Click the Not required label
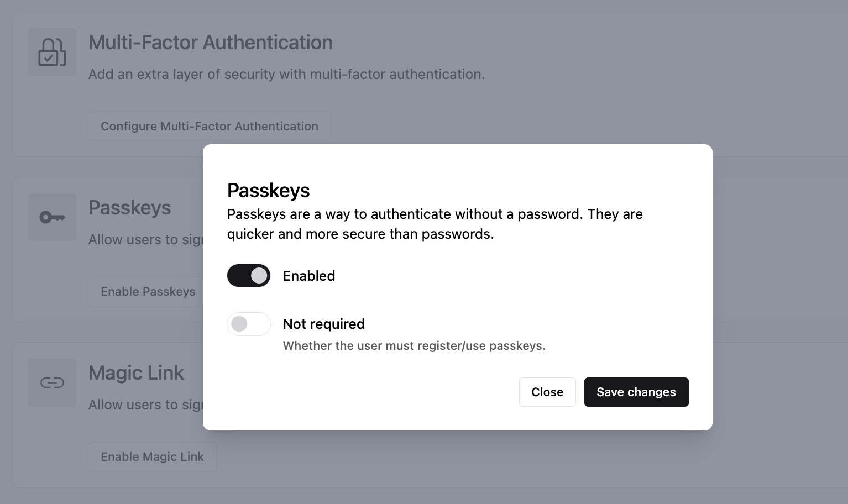Screen dimensions: 848x504 click(x=323, y=324)
